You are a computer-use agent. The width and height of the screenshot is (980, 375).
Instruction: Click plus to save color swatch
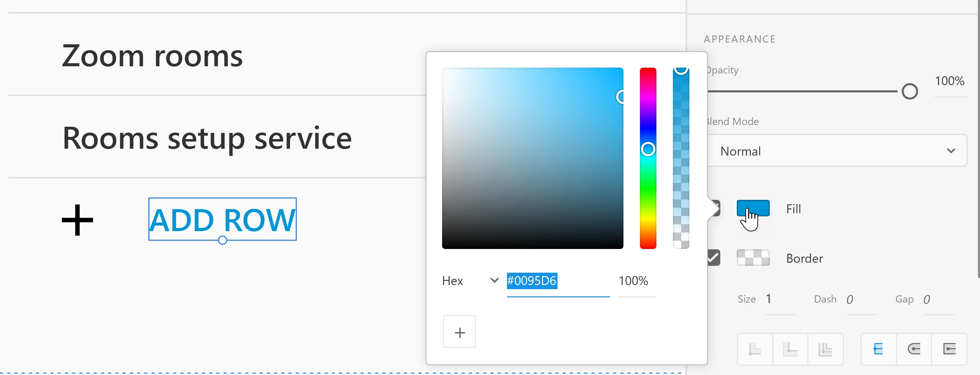pos(459,332)
